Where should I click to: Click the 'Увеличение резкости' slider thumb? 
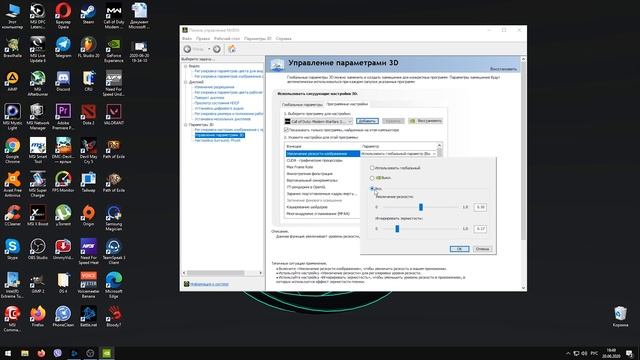tap(421, 207)
